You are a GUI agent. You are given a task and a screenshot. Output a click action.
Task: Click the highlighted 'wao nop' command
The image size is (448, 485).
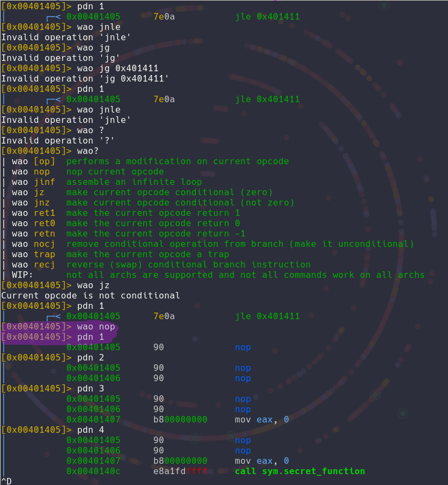tap(96, 327)
